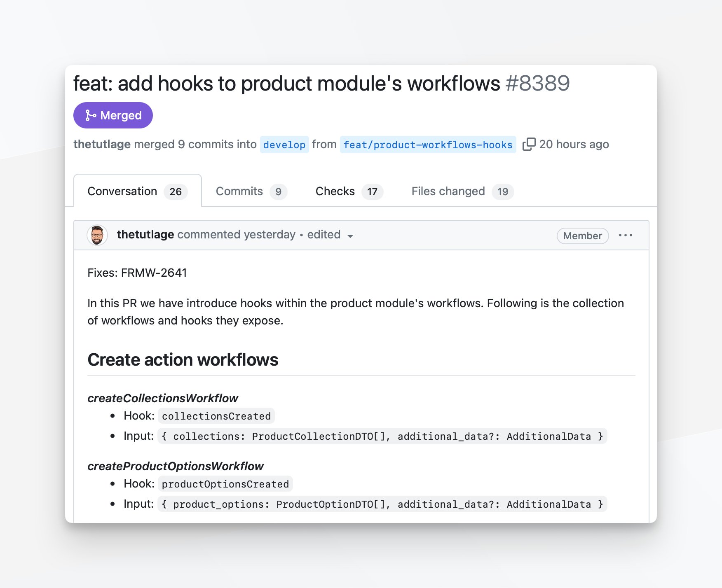
Task: Click the collectionsCreated code snippet
Action: [x=216, y=416]
